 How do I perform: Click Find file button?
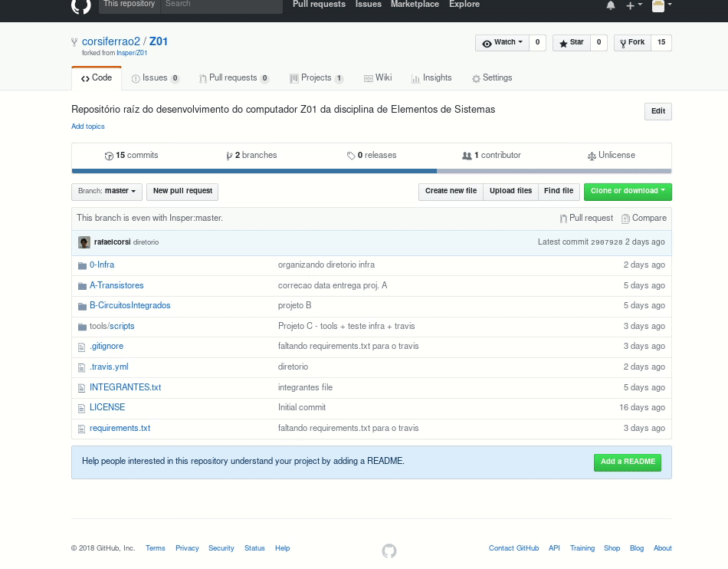[559, 192]
